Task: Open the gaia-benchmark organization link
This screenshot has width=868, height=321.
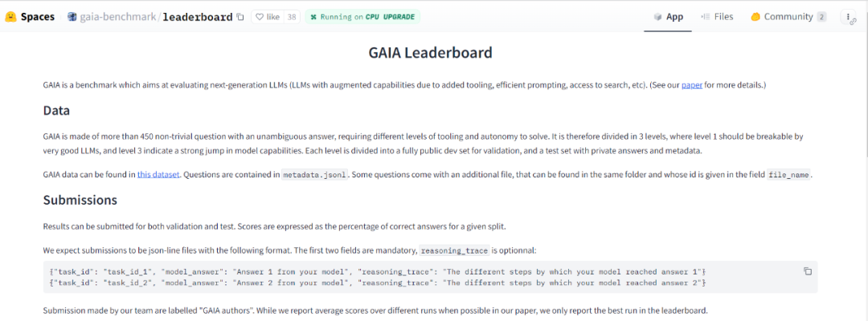Action: [119, 17]
